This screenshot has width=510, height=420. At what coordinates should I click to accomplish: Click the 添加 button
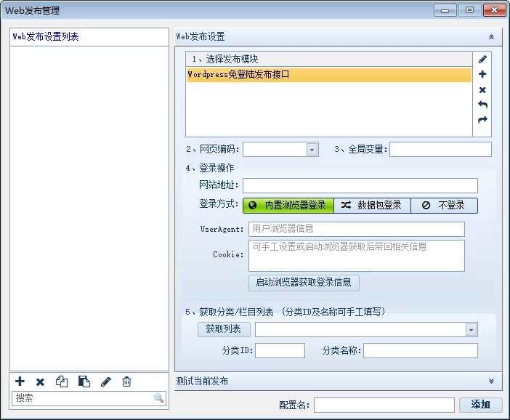coord(480,405)
